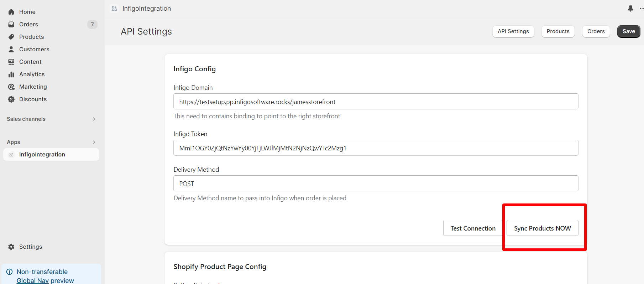Click the Customers person icon
This screenshot has width=644, height=284.
click(x=11, y=49)
